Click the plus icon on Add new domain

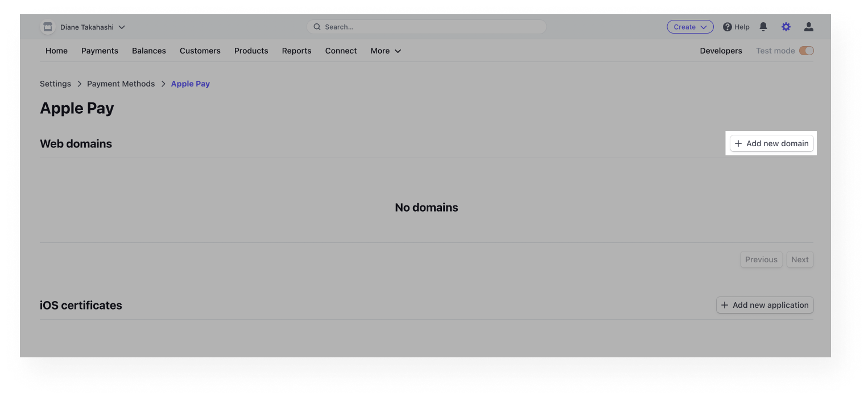pos(738,143)
